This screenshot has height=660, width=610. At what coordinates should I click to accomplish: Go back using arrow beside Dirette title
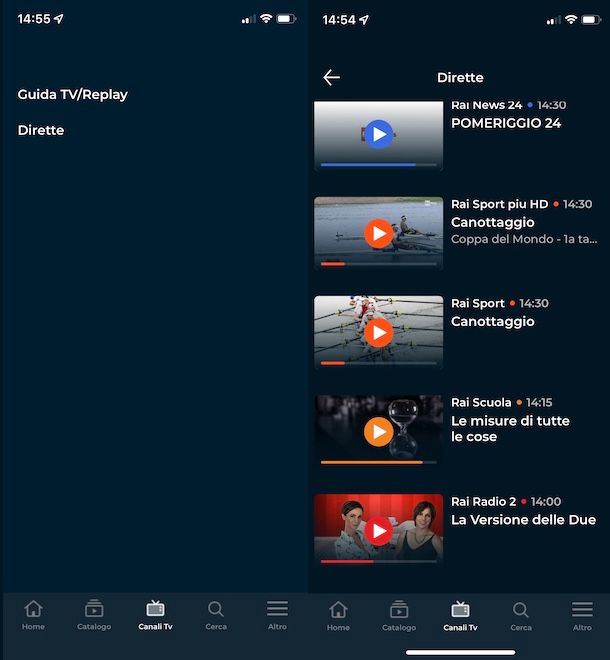[332, 77]
